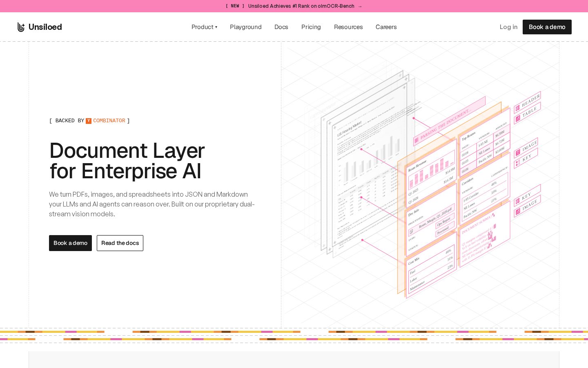Click the COMBINATOR text in the badge
The image size is (588, 368).
pos(109,121)
